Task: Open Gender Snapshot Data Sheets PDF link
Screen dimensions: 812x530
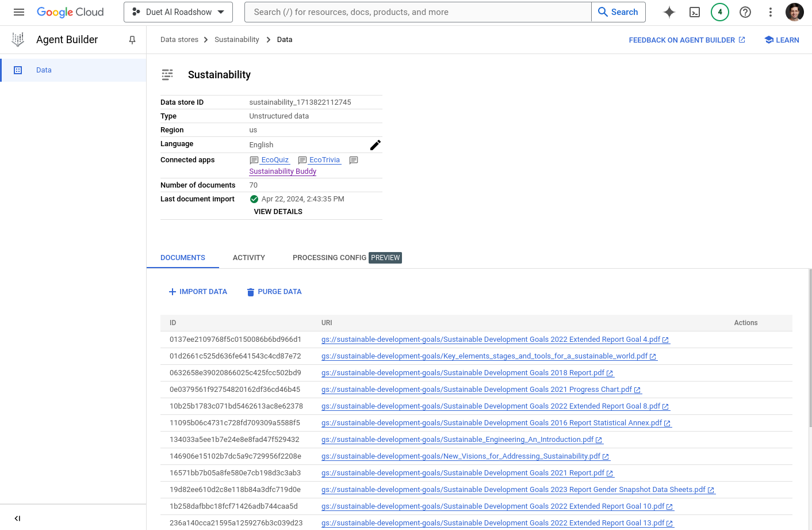Action: point(513,490)
